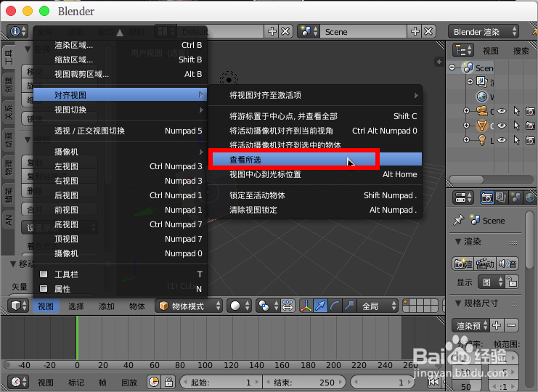538x392 pixels.
Task: Toggle the Toolbar checkbox in View menu
Action: 44,274
